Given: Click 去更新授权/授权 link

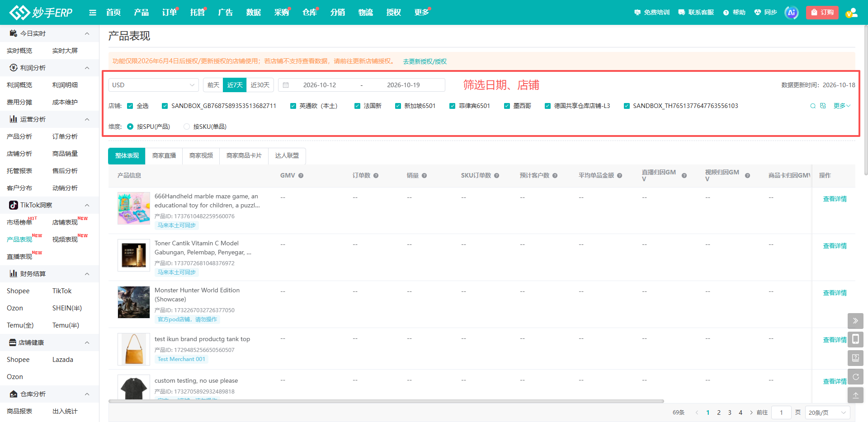Looking at the screenshot, I should click(425, 61).
